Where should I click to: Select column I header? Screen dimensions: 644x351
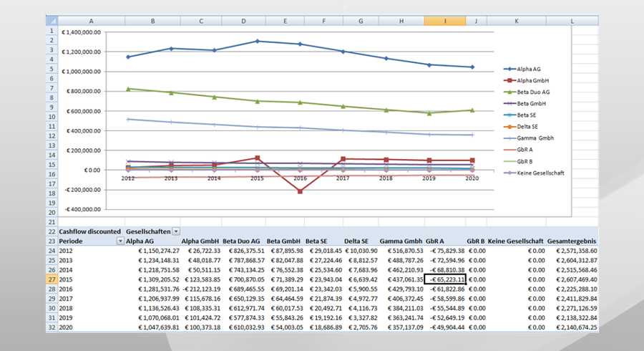[445, 21]
